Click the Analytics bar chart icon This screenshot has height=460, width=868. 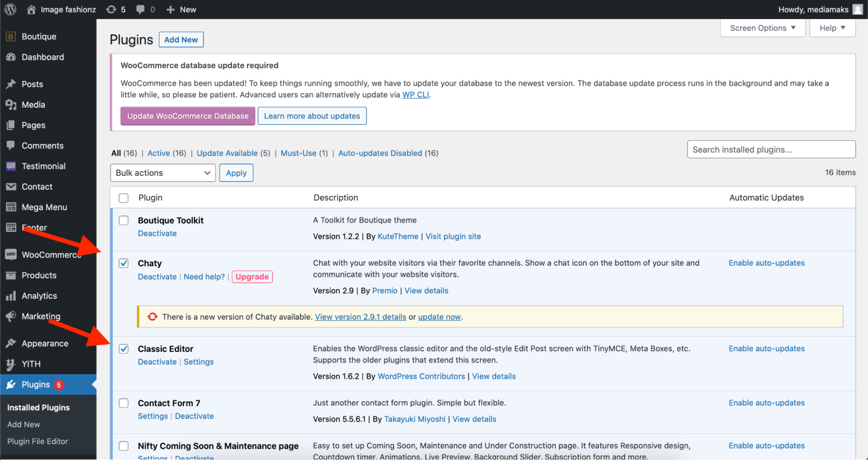coord(11,296)
